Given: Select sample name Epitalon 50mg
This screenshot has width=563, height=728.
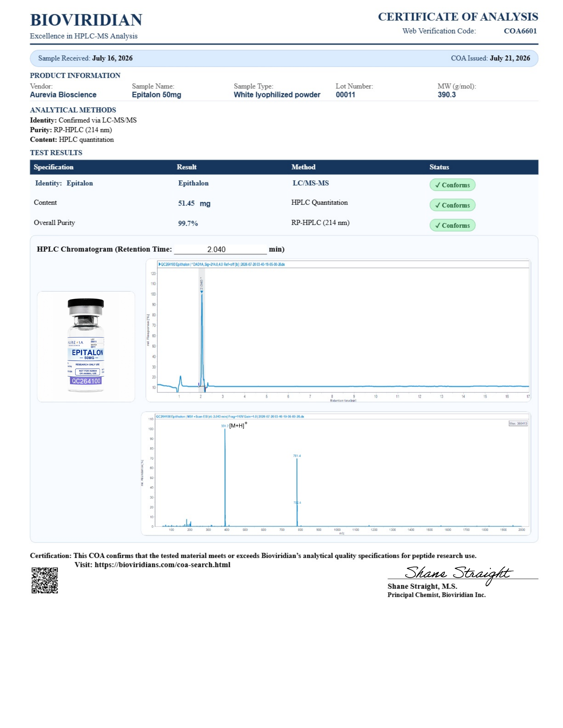Looking at the screenshot, I should point(157,95).
